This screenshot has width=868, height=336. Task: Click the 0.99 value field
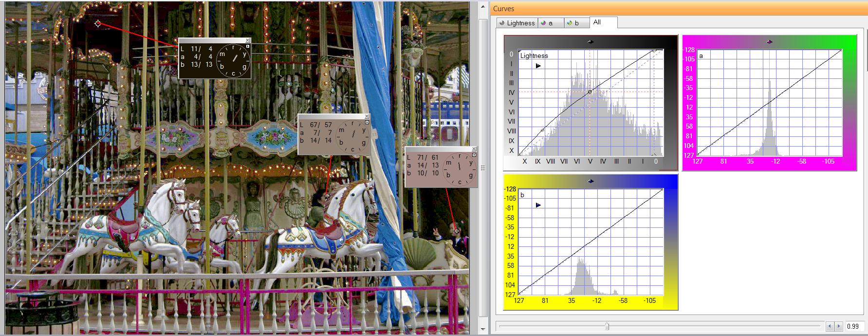click(x=854, y=326)
